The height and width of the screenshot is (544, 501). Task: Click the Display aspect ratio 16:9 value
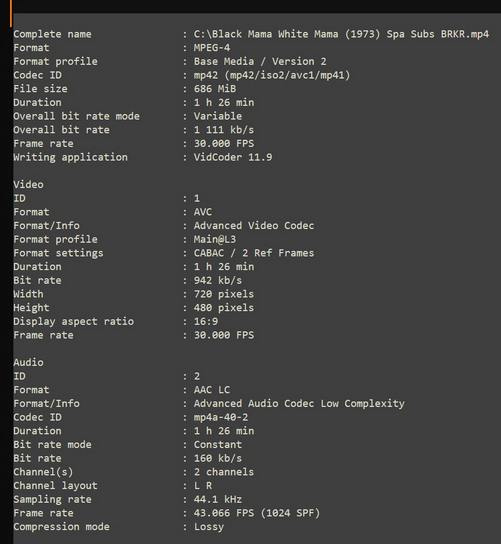[206, 321]
